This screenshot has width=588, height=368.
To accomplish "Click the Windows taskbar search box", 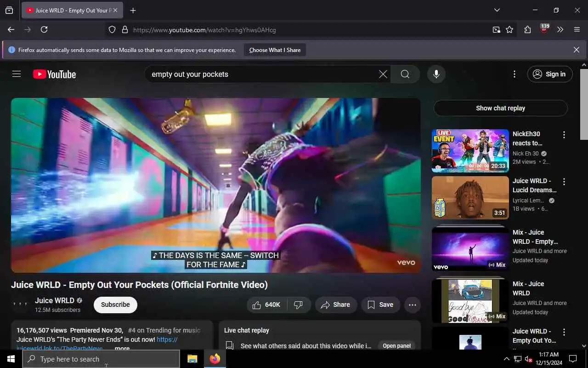I will [101, 359].
